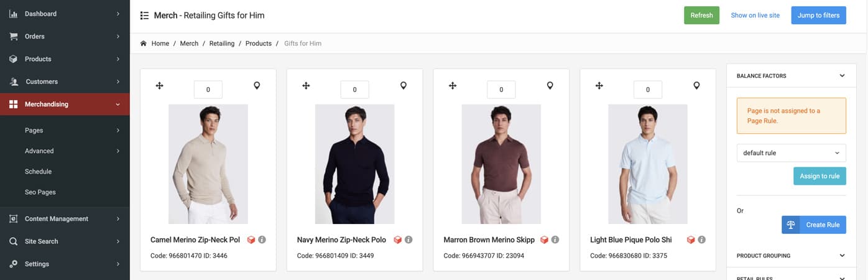This screenshot has height=280, width=868.
Task: Open the Schedule menu item
Action: coord(38,172)
